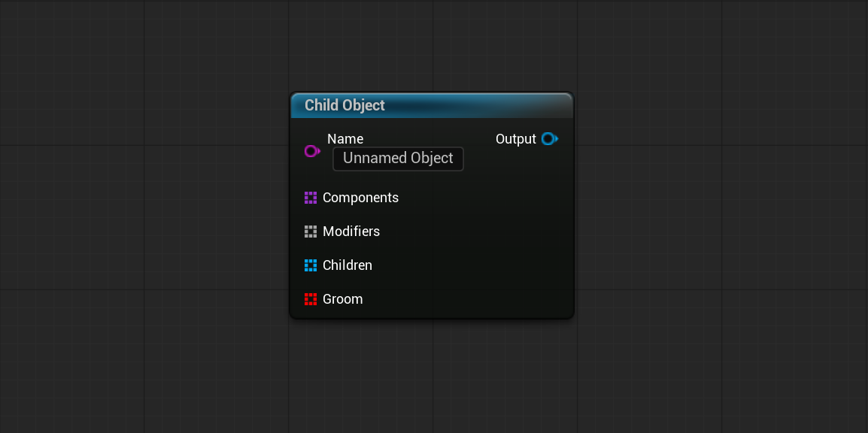Select the gray Modifiers array pin
868x433 pixels.
pos(311,232)
